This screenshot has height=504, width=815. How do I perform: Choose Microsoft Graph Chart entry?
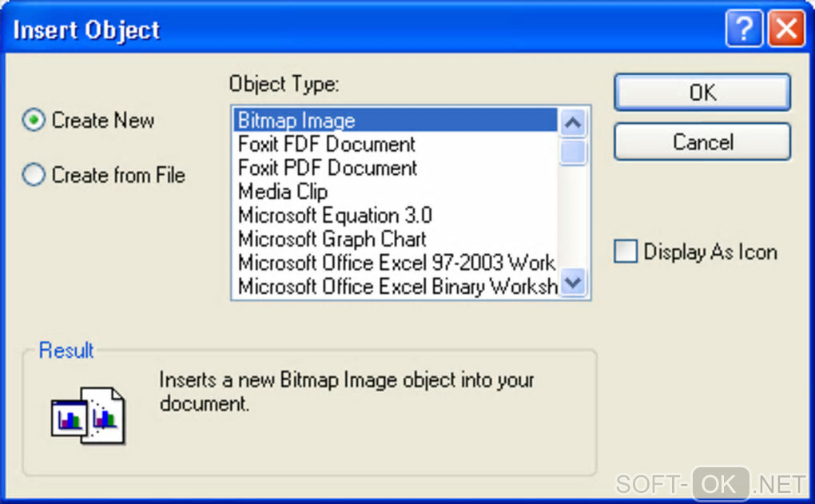(395, 239)
